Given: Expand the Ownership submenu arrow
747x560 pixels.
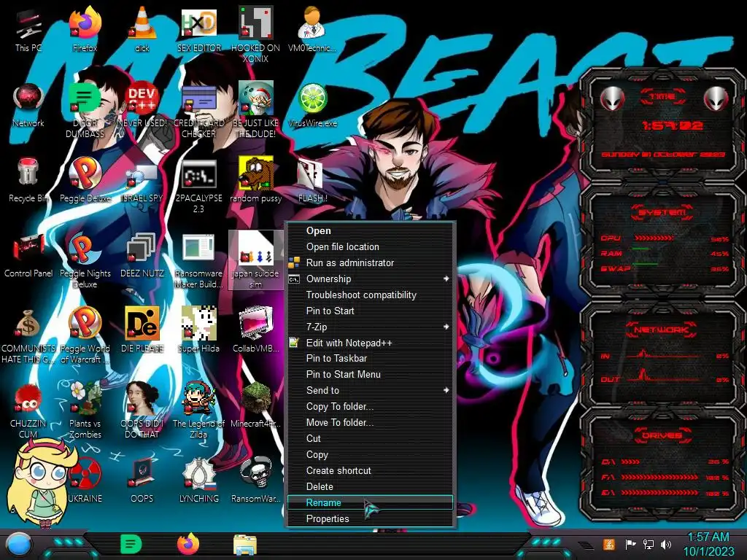Looking at the screenshot, I should coord(446,279).
